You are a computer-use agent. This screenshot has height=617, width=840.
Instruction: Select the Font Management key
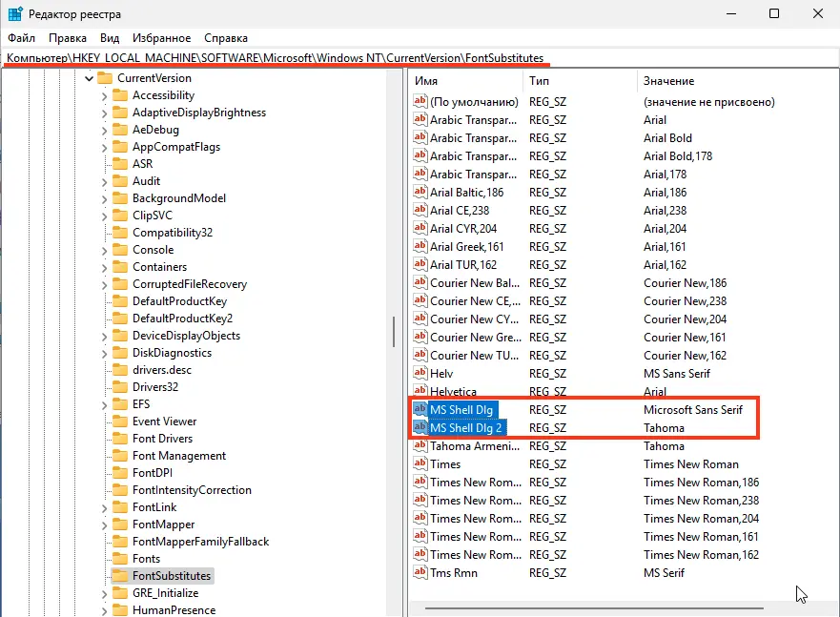click(179, 456)
